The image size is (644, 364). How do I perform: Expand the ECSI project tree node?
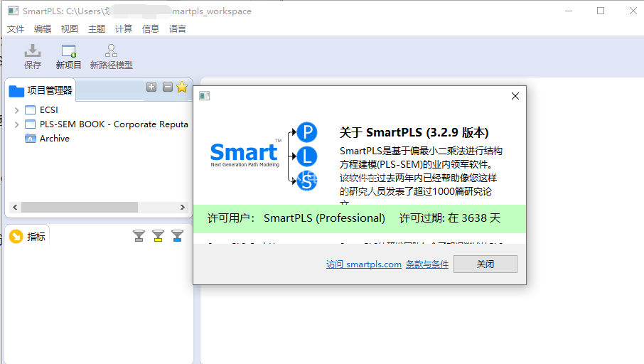click(x=16, y=110)
